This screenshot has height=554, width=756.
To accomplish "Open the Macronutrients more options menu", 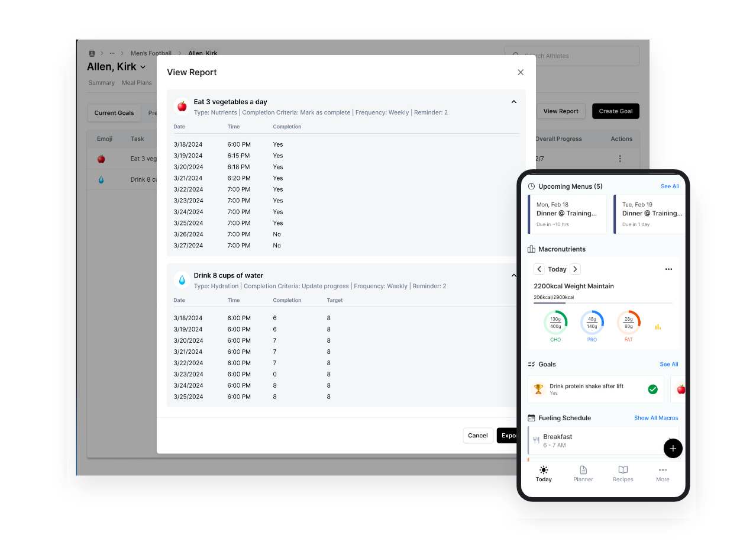I will tap(668, 269).
